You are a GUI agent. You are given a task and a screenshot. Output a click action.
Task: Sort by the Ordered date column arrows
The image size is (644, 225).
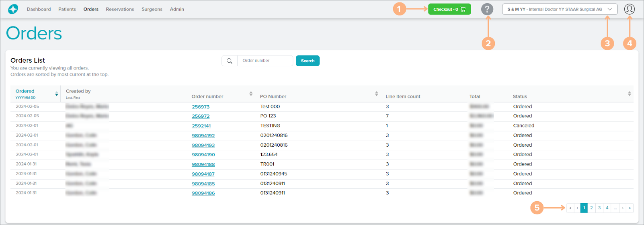click(x=56, y=94)
